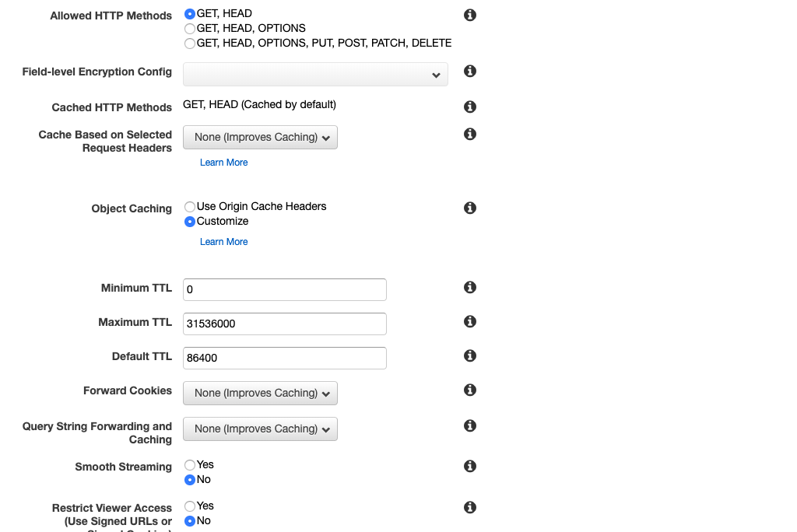Open info icon beside Field-level Encryption Config

470,71
